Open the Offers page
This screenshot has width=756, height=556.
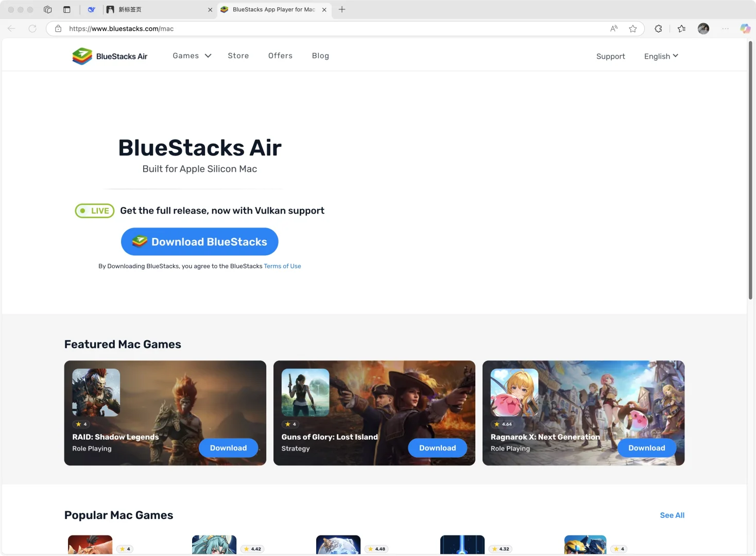(x=280, y=56)
